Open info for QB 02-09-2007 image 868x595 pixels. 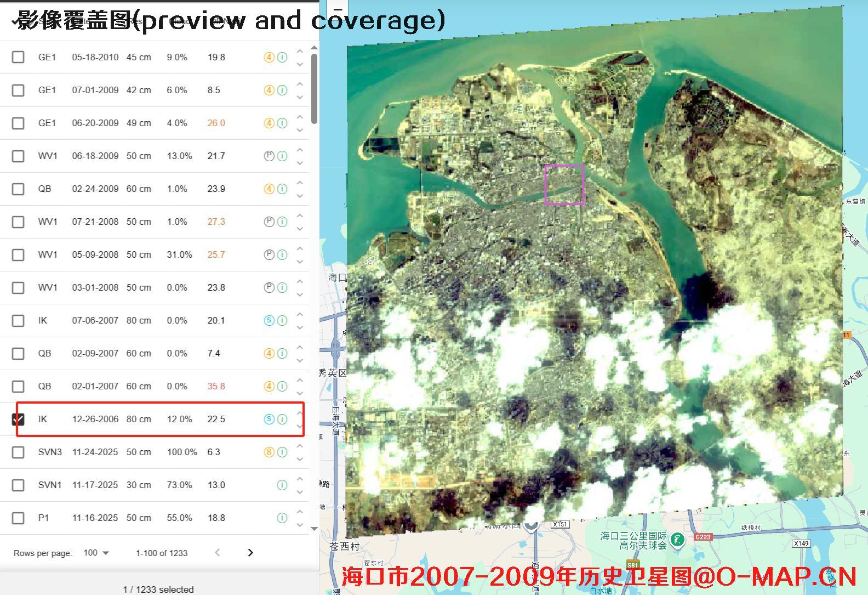point(282,353)
